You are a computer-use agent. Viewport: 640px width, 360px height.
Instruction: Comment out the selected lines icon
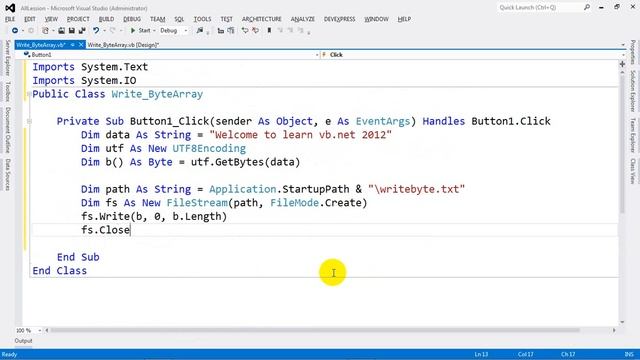pos(245,31)
